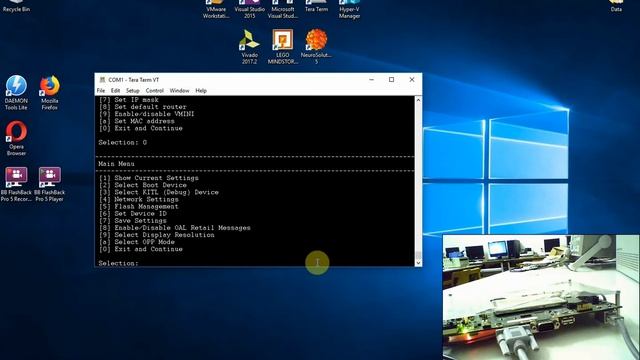
Task: Click '[3] Select KITL (Debug) Device' line
Action: tap(159, 192)
